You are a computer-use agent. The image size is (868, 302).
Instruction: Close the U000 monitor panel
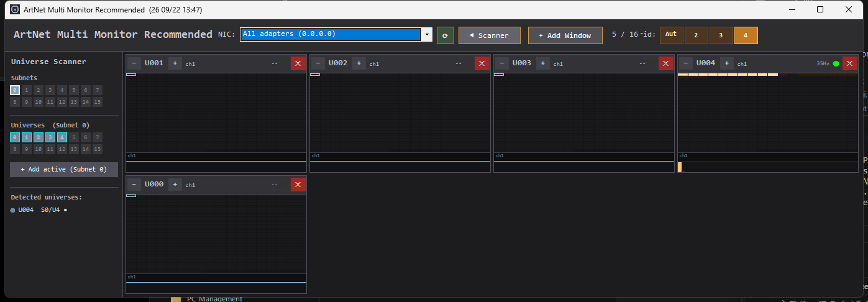[x=298, y=185]
